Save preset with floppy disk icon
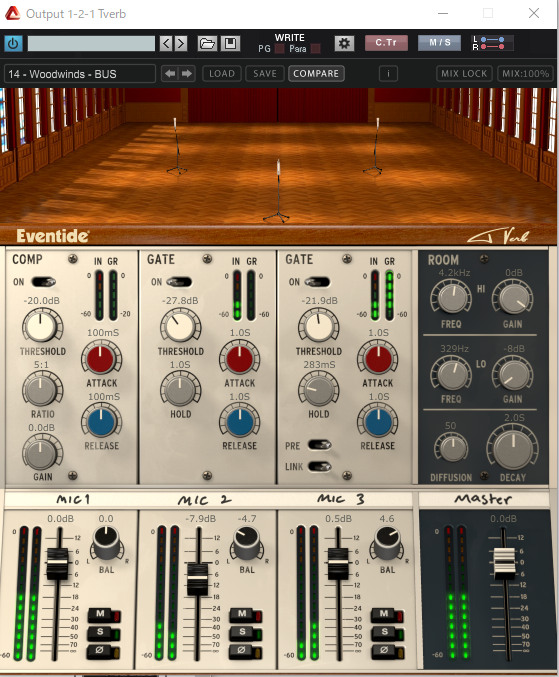Viewport: 559px width, 677px height. [231, 43]
